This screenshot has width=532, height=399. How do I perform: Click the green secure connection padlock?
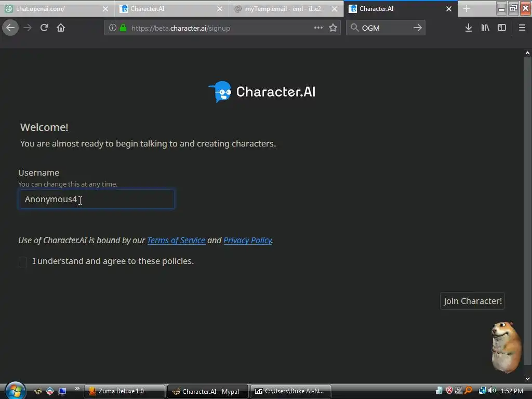pos(123,28)
